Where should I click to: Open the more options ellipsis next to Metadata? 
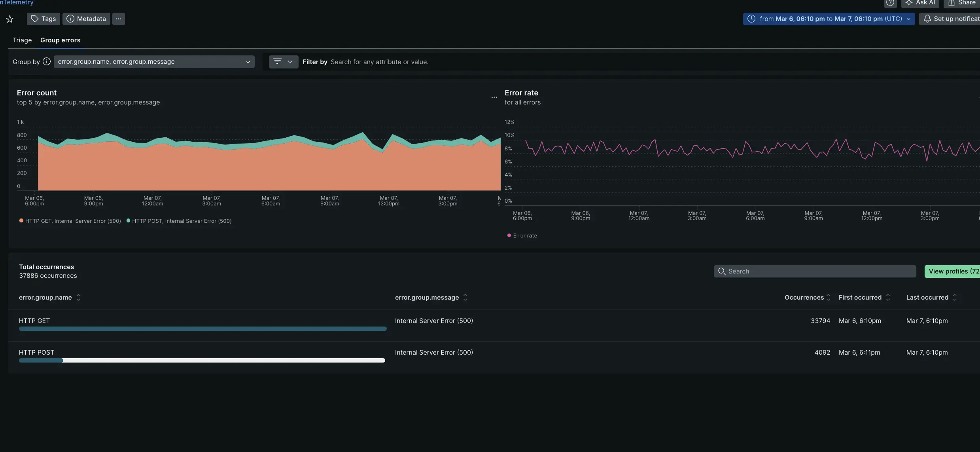118,19
